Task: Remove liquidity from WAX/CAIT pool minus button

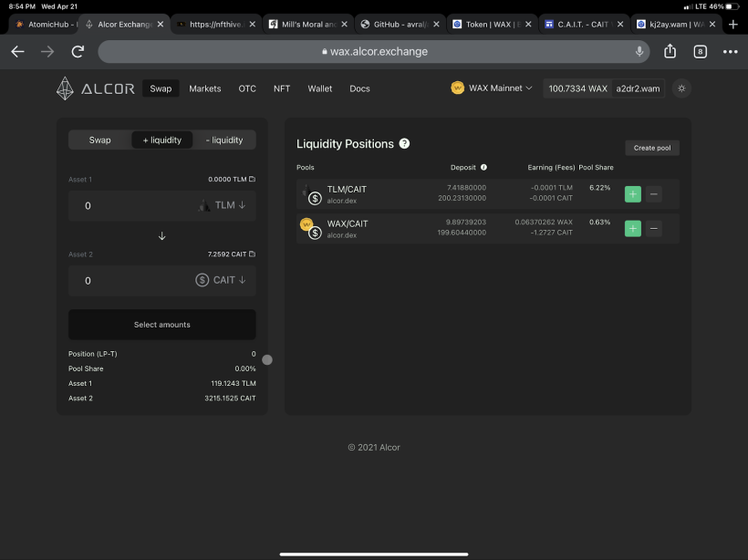Action: pyautogui.click(x=653, y=229)
